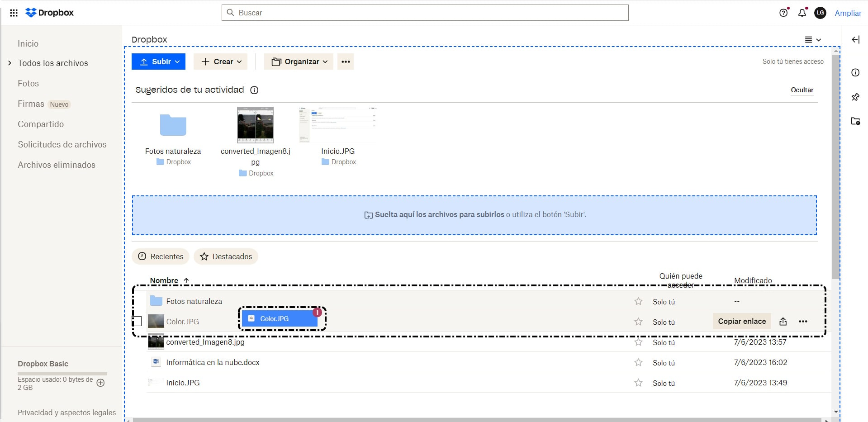
Task: Open Informática en la nube.docx
Action: (213, 362)
